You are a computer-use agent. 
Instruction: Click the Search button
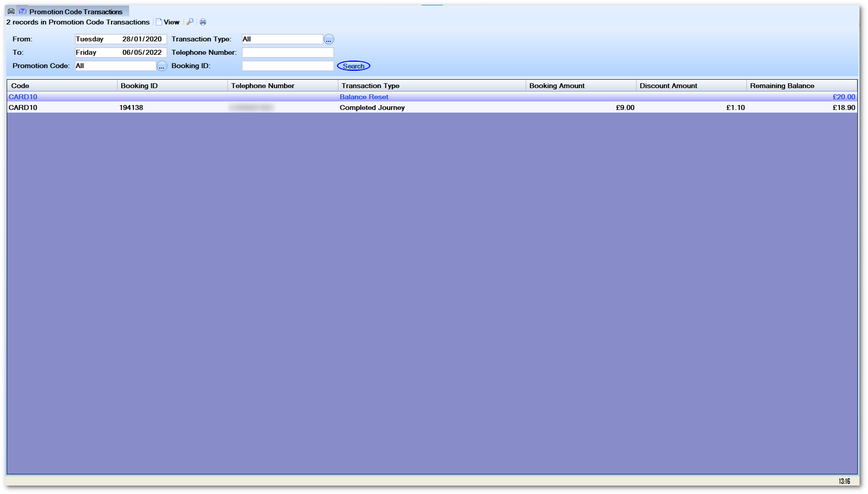353,66
